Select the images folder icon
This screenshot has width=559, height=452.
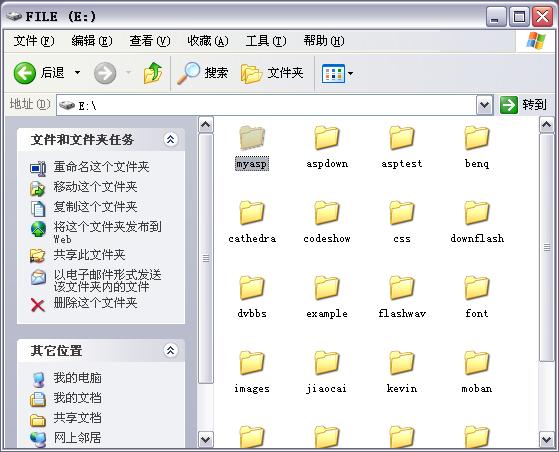click(252, 363)
